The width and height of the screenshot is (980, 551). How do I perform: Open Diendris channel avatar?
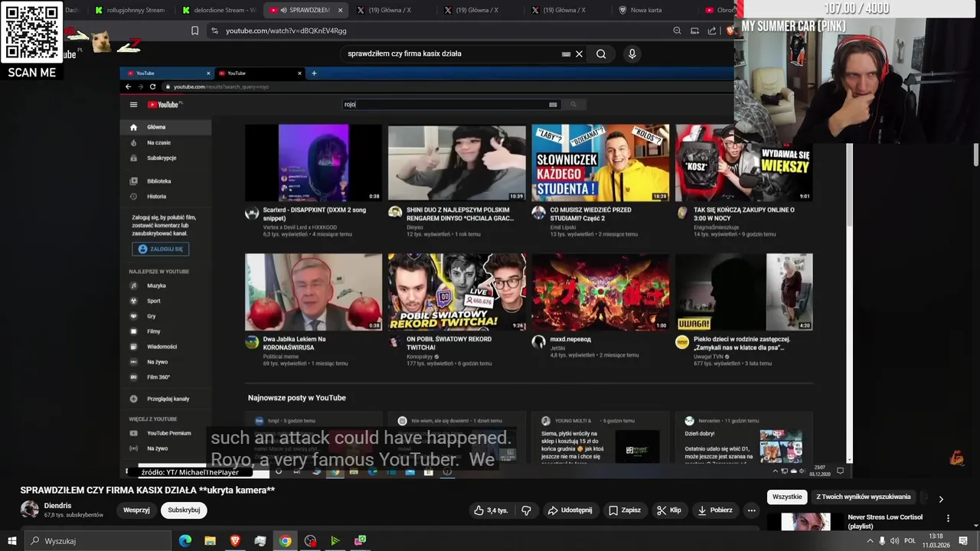point(29,510)
